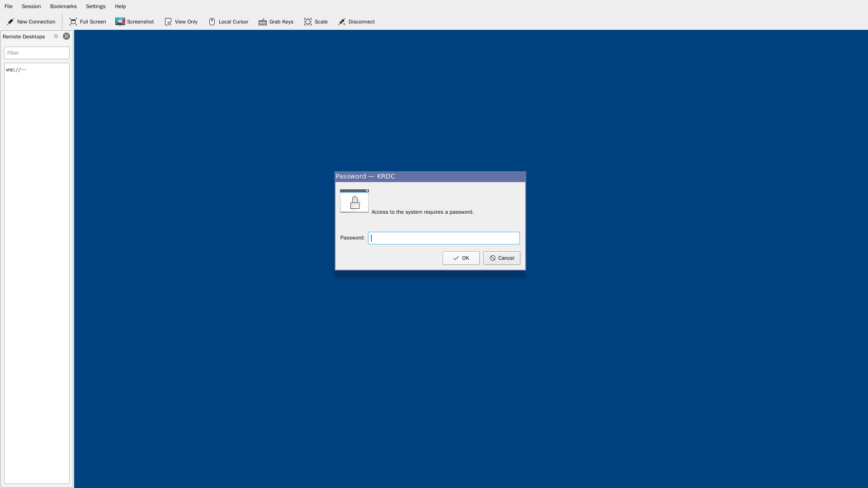The width and height of the screenshot is (868, 488).
Task: Toggle the View Only mode
Action: [x=181, y=21]
